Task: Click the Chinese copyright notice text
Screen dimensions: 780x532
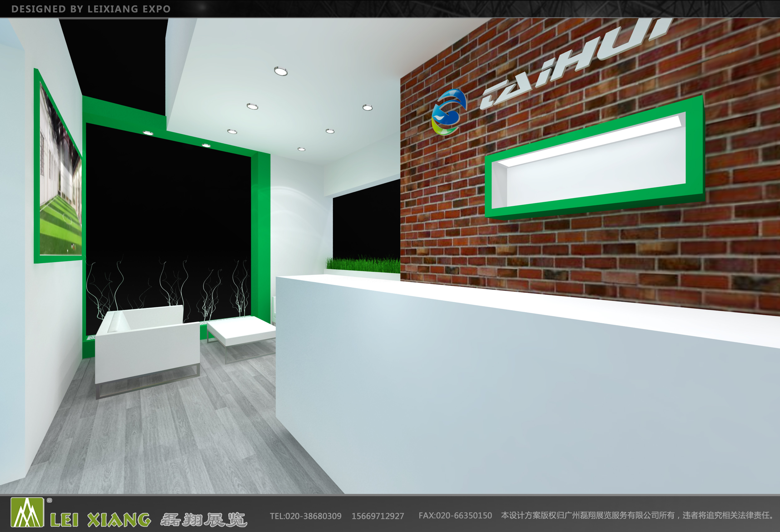Action: point(638,515)
